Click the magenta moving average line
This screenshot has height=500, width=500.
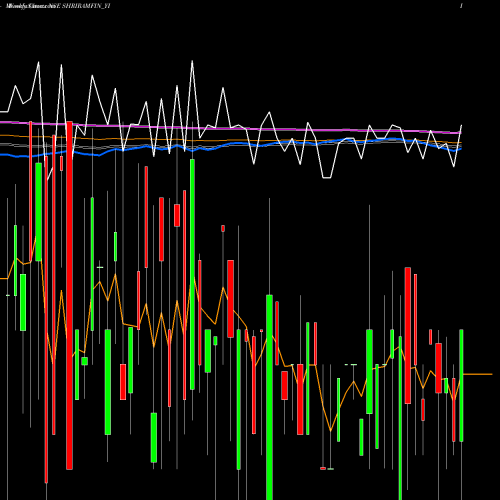pyautogui.click(x=230, y=128)
